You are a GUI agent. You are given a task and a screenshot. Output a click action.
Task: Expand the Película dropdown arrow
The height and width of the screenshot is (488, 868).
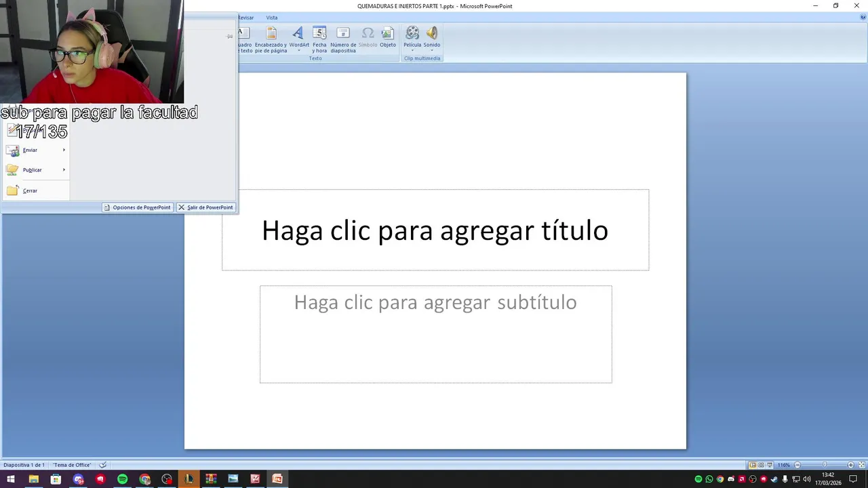coord(412,51)
